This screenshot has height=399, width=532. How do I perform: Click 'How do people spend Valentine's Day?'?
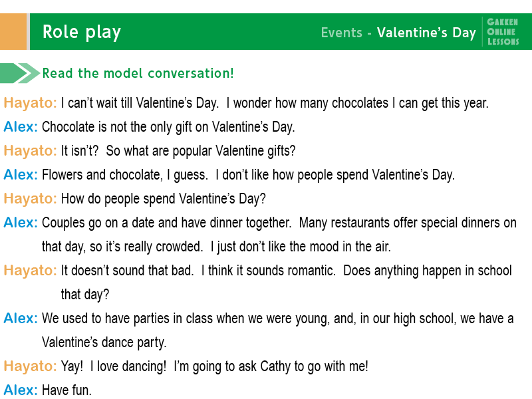(x=163, y=199)
